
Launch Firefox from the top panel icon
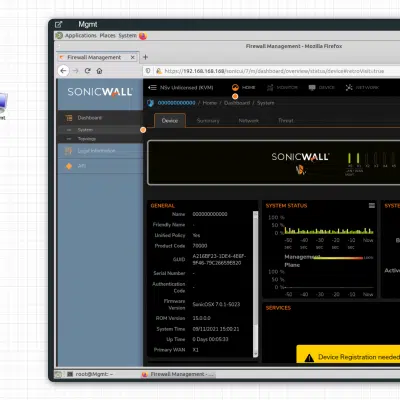coord(143,36)
